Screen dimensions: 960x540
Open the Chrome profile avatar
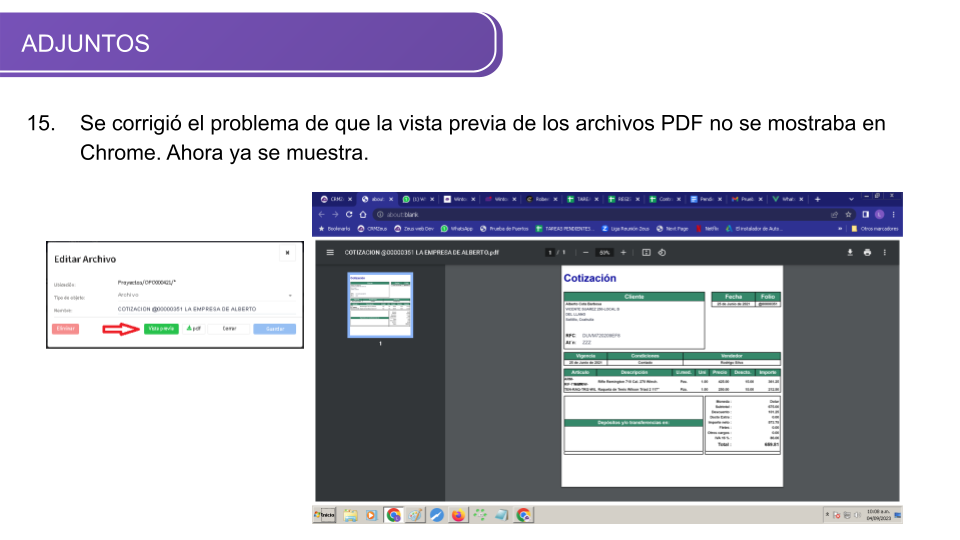coord(879,214)
